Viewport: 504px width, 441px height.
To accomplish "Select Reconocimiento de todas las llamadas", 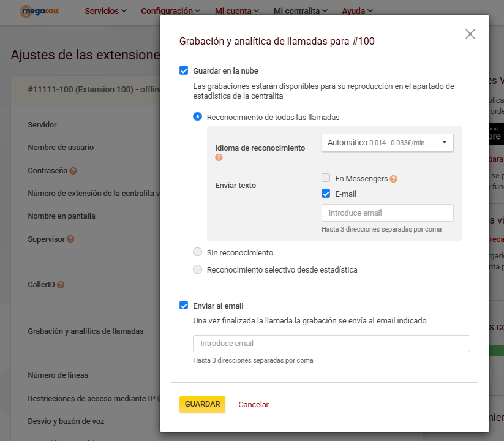I will [197, 116].
